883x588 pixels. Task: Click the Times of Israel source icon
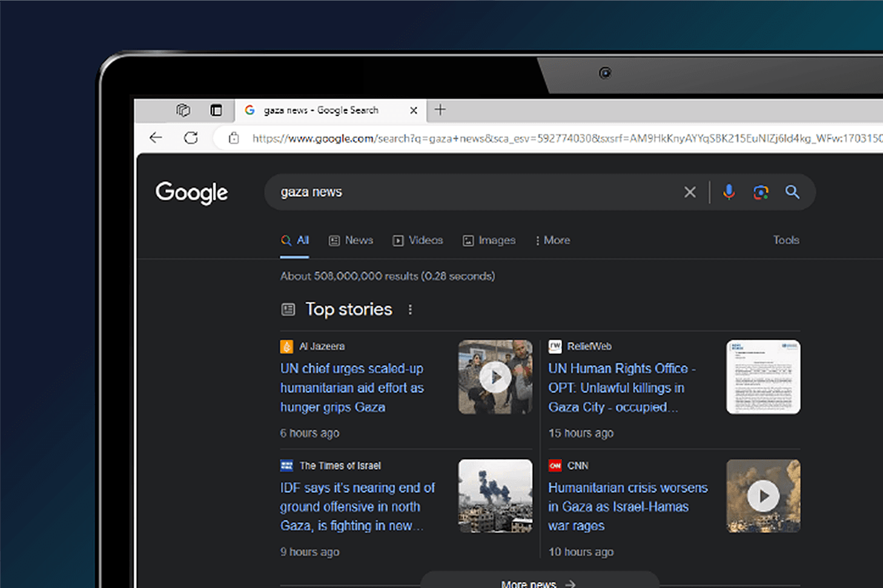[286, 466]
